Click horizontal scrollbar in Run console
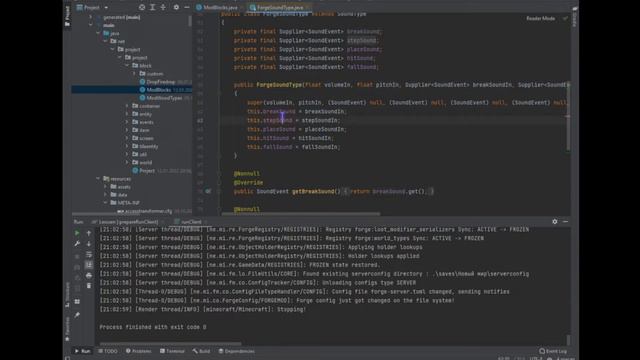 tap(171, 344)
